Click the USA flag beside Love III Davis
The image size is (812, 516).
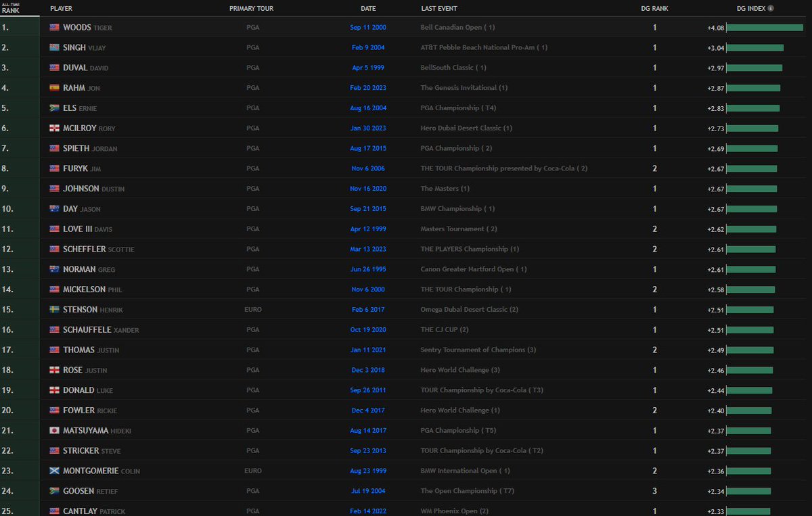click(x=54, y=229)
